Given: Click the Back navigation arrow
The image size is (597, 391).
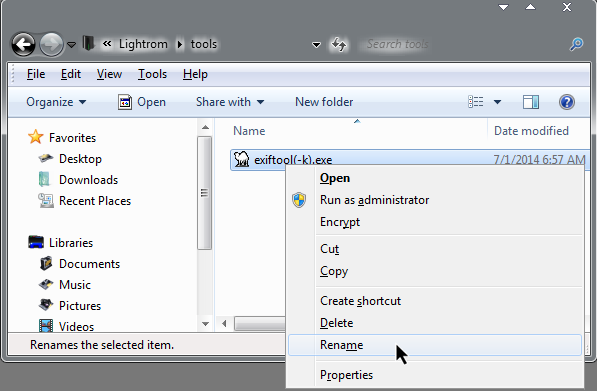Looking at the screenshot, I should click(x=23, y=45).
